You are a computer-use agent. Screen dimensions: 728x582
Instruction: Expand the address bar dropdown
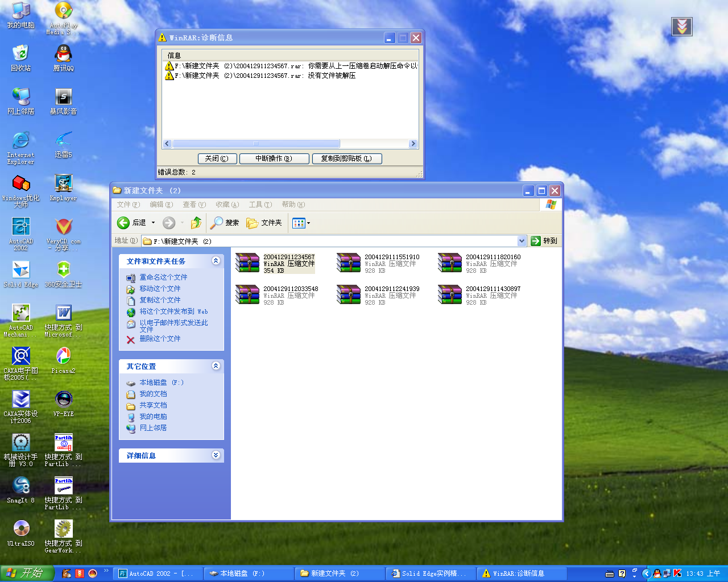(x=522, y=241)
